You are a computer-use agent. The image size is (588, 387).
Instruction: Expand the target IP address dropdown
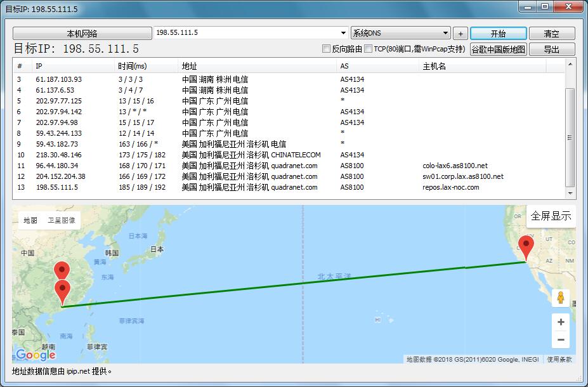(343, 33)
